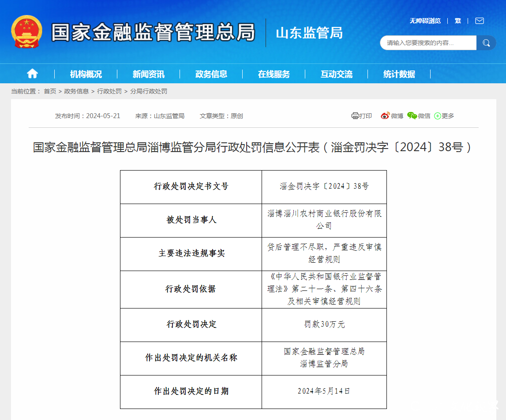Open the mail envelope icon

[480, 21]
